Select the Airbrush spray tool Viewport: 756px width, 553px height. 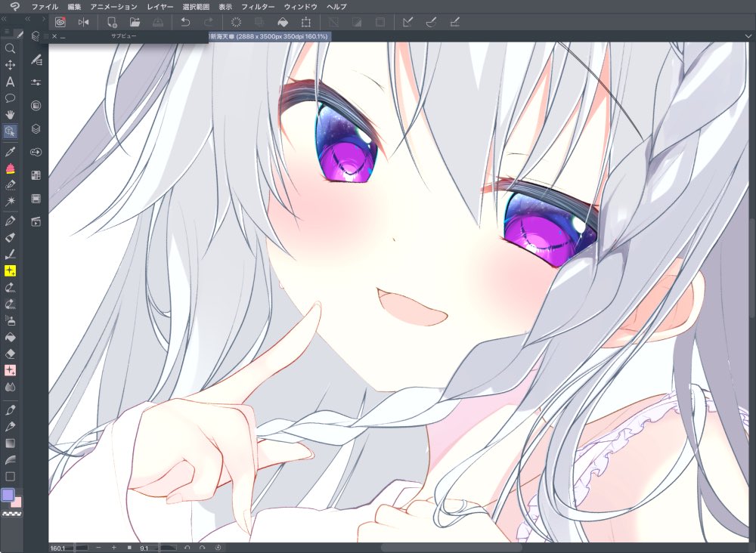coord(10,320)
